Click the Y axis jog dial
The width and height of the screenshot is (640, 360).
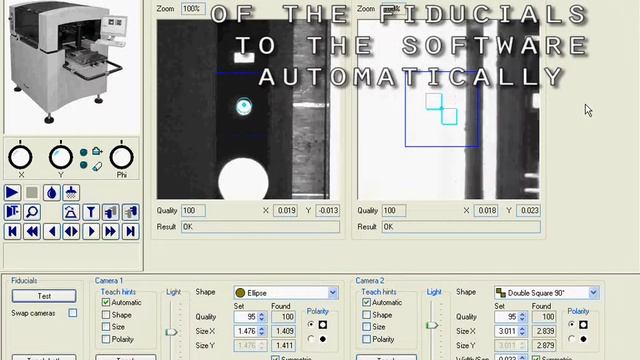click(61, 157)
